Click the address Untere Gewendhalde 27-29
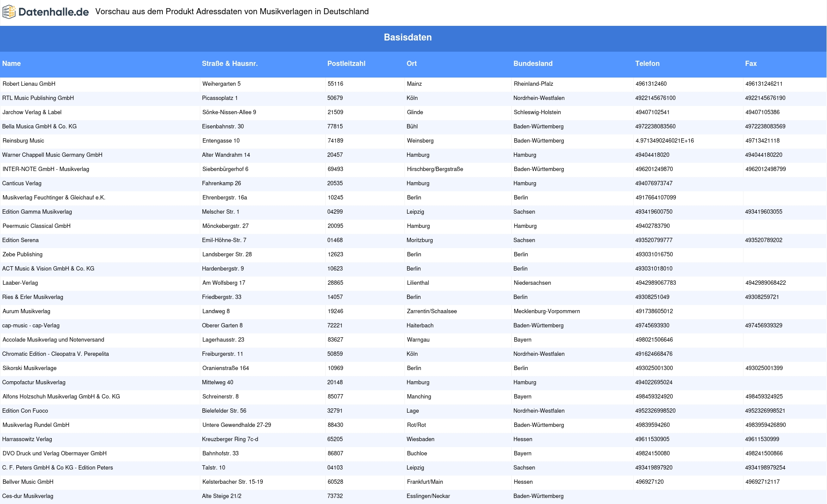This screenshot has height=504, width=827. coord(237,425)
